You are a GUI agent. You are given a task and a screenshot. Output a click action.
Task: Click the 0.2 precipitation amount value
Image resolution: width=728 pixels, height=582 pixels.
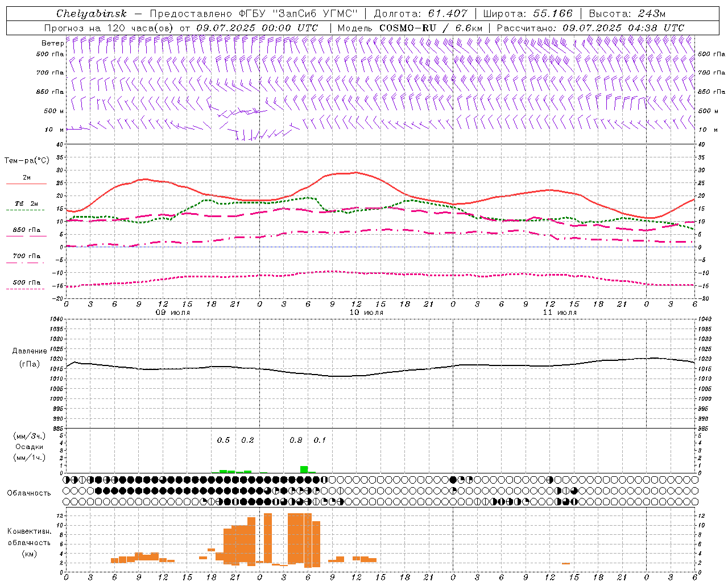247,440
